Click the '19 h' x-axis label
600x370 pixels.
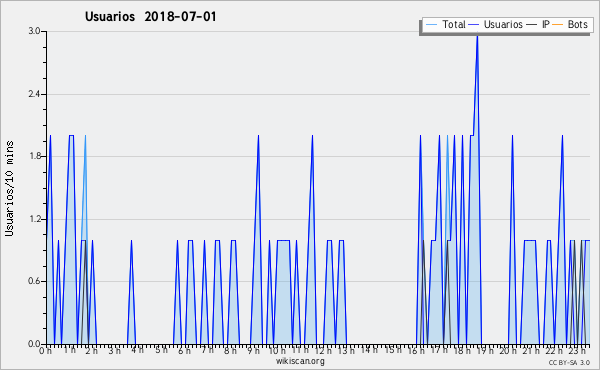[485, 350]
